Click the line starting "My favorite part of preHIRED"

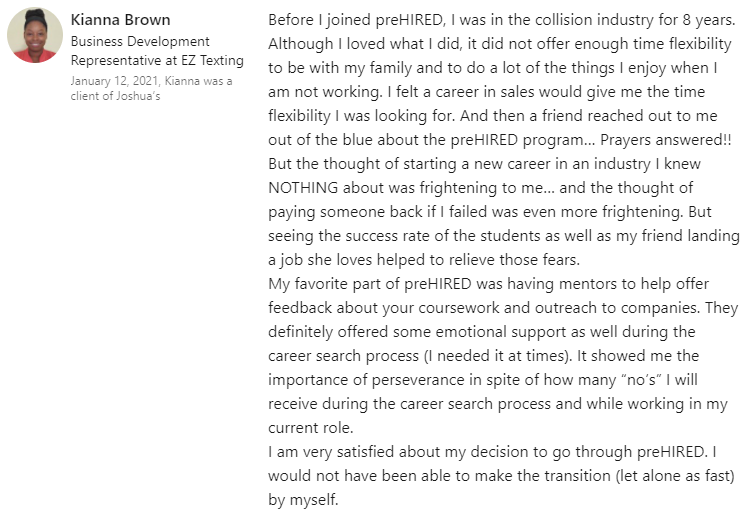point(390,284)
